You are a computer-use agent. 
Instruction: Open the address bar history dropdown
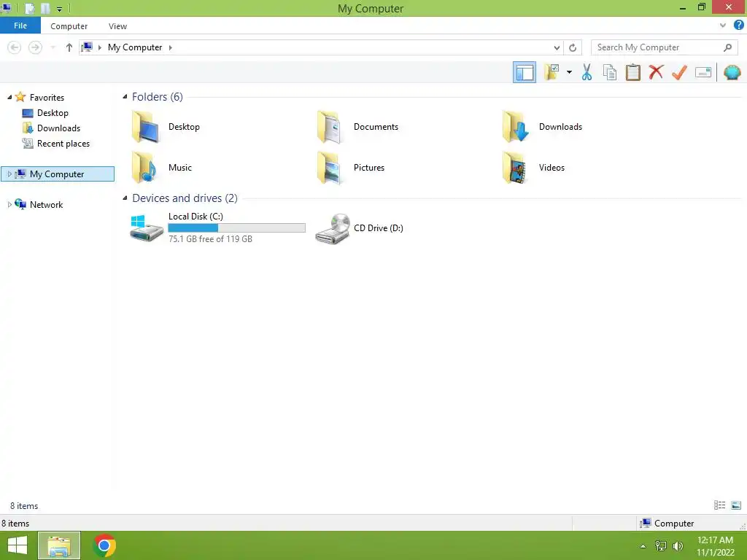[557, 47]
